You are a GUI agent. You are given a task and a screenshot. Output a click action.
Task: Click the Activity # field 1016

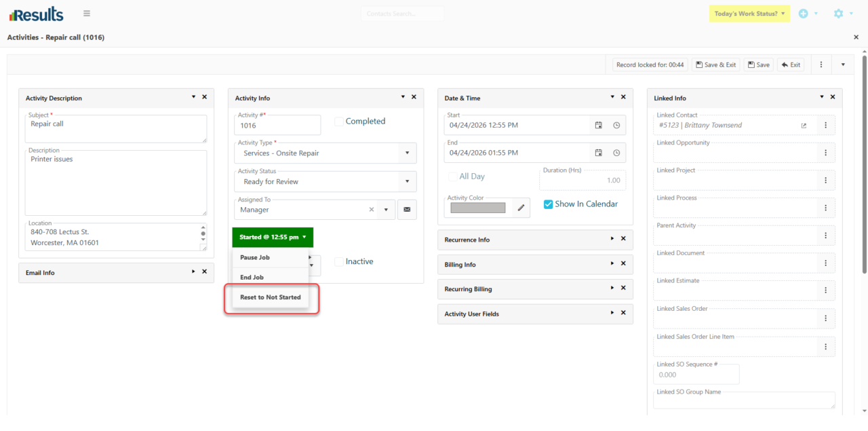tap(277, 125)
